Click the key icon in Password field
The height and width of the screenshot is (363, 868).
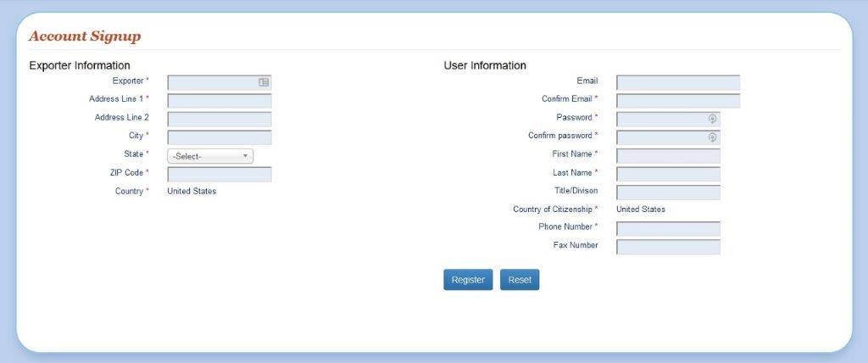click(x=712, y=119)
